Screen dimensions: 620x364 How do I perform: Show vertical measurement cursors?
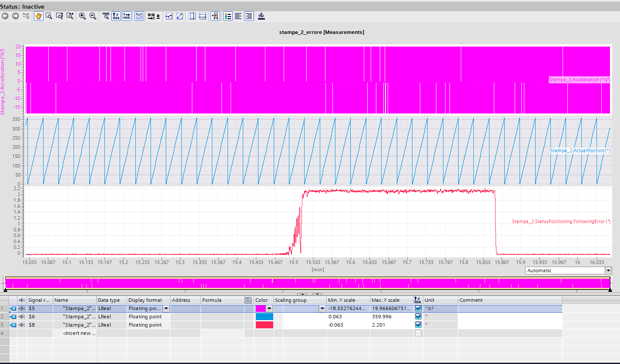192,16
